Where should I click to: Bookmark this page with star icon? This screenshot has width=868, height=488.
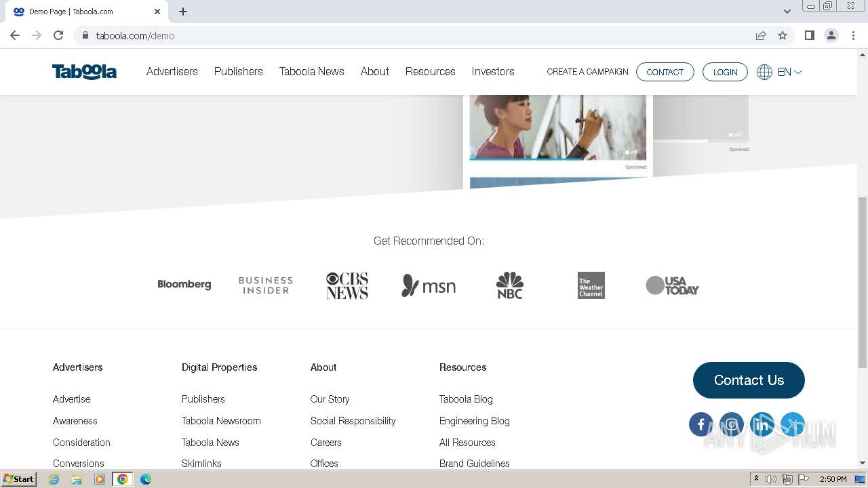pyautogui.click(x=783, y=35)
